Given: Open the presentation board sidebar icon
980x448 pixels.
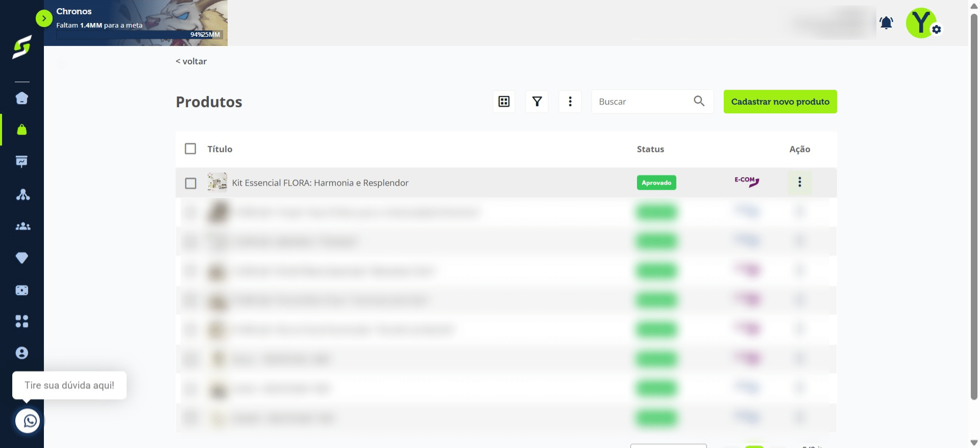Looking at the screenshot, I should click(x=22, y=162).
